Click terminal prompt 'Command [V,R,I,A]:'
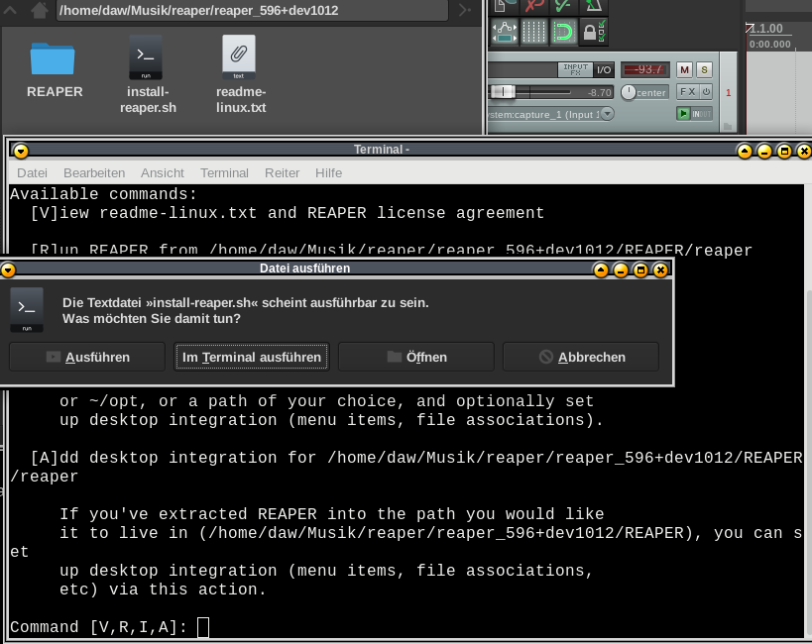Screen dimensions: 812x644 tap(98, 627)
